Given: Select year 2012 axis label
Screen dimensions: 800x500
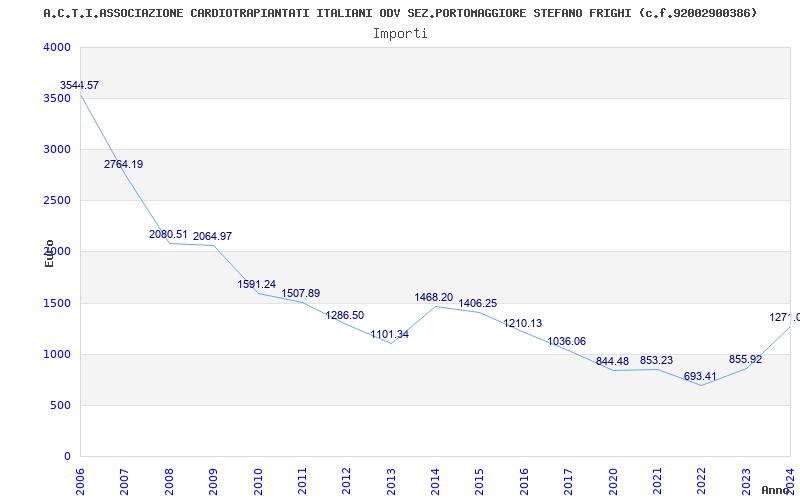Looking at the screenshot, I should [346, 481].
